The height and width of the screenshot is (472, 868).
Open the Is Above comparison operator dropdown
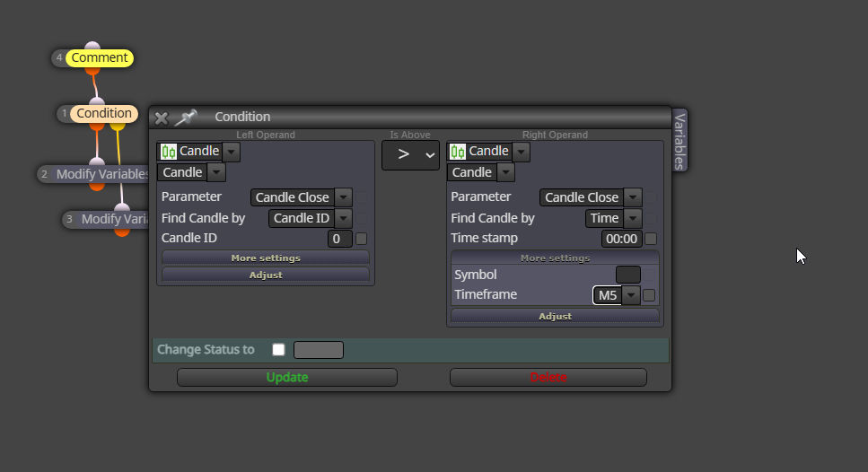[x=411, y=155]
